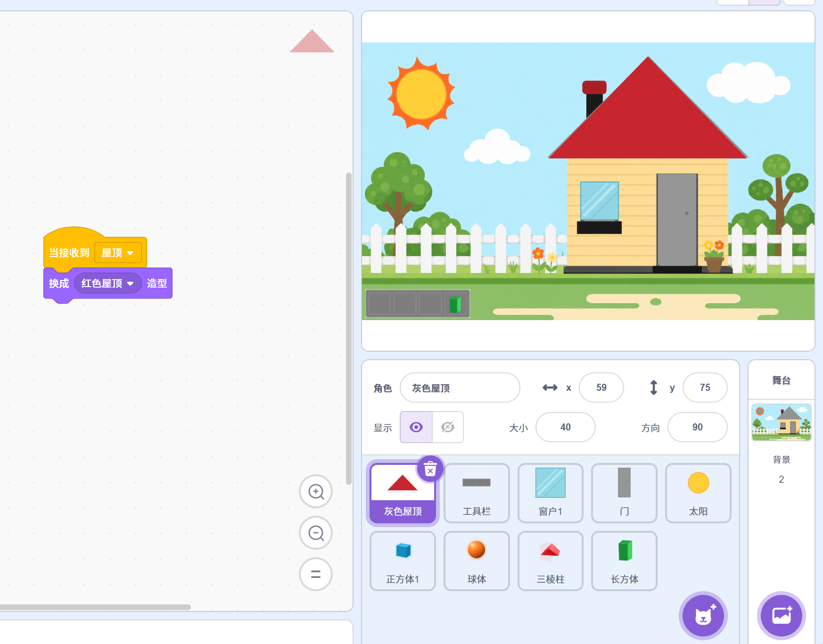Select the 灰色屋顶 sprite thumbnail
Screen dimensions: 823x644
tap(403, 493)
